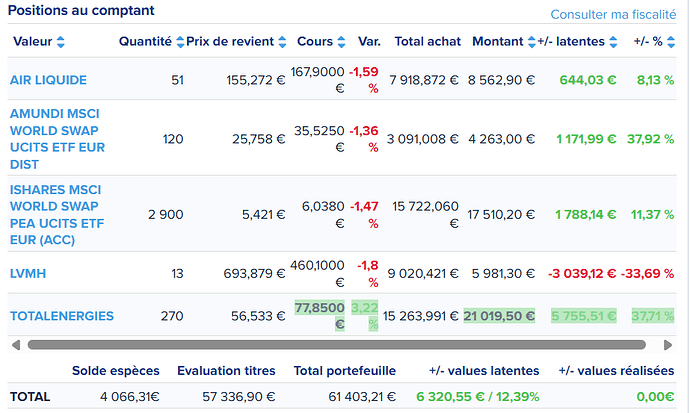
Task: Open the LVMH stock page
Action: click(x=28, y=273)
